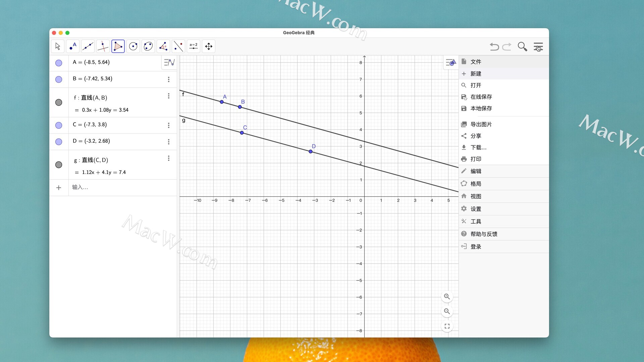Select the D = (-3.2, 2.68) entry
The height and width of the screenshot is (362, 644).
point(91,141)
